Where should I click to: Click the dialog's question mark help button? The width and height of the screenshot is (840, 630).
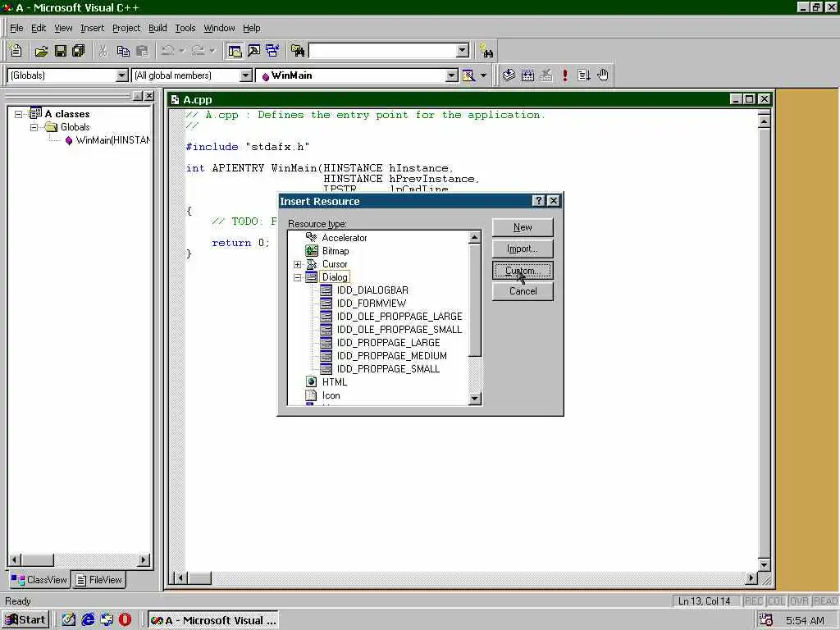click(x=538, y=201)
